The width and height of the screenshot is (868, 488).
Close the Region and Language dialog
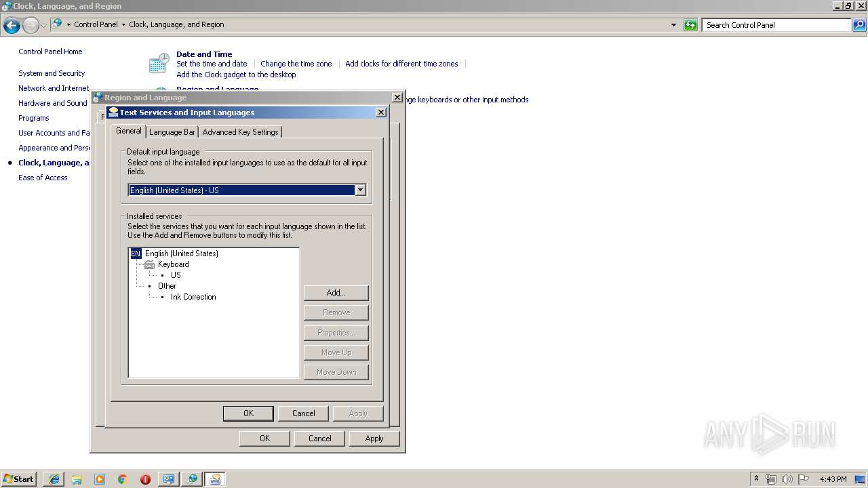(x=398, y=97)
